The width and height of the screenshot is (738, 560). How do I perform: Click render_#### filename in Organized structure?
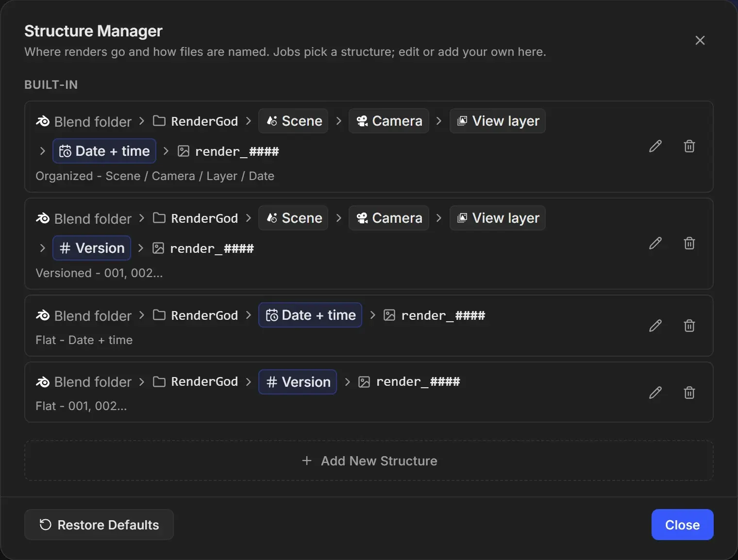237,151
